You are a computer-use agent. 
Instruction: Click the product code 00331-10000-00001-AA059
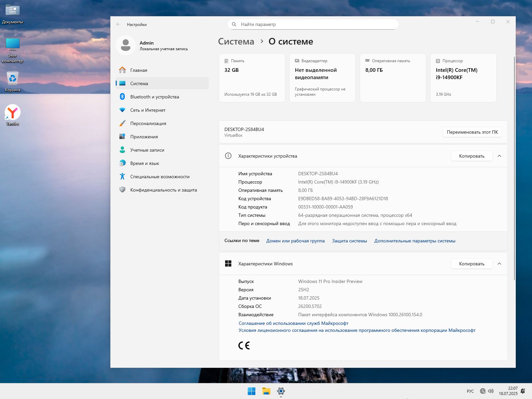click(325, 207)
